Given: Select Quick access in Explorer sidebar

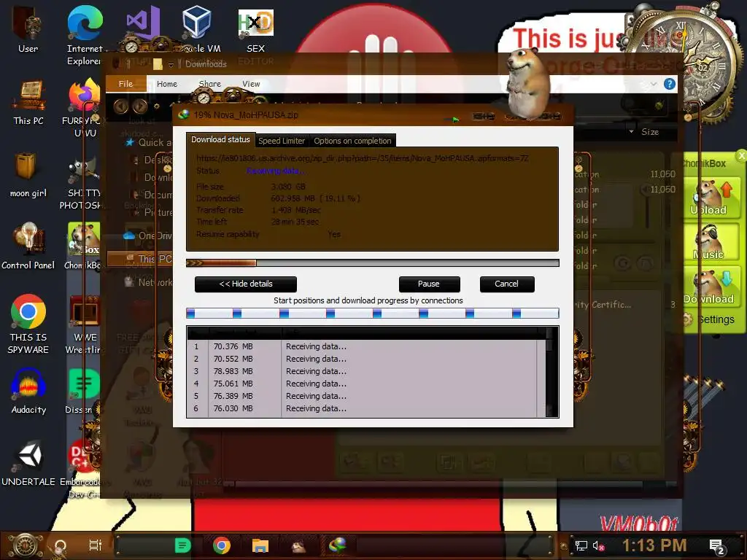Looking at the screenshot, I should 147,142.
